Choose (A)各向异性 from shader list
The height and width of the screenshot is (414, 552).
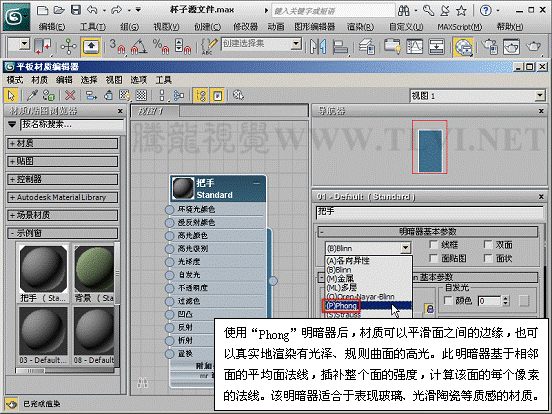(x=367, y=261)
